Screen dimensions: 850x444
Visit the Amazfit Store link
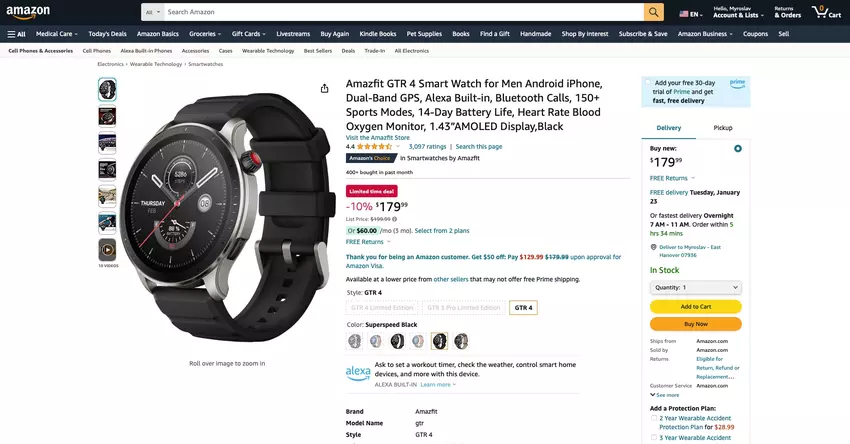(378, 138)
